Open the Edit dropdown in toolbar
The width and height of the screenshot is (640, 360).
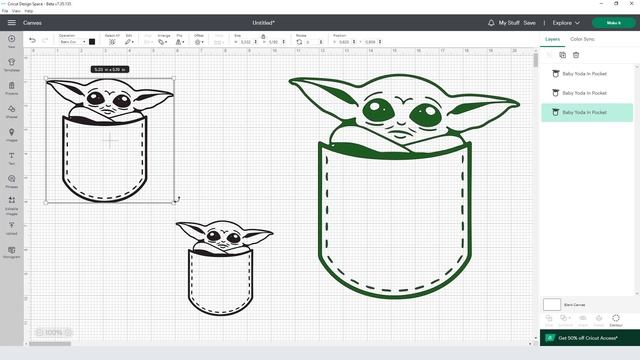[x=129, y=42]
